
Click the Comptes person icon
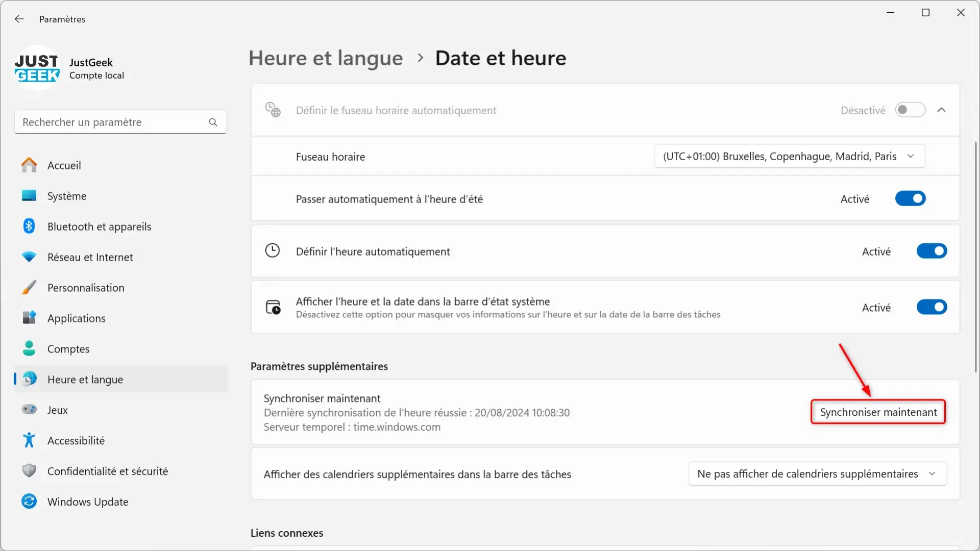(29, 348)
